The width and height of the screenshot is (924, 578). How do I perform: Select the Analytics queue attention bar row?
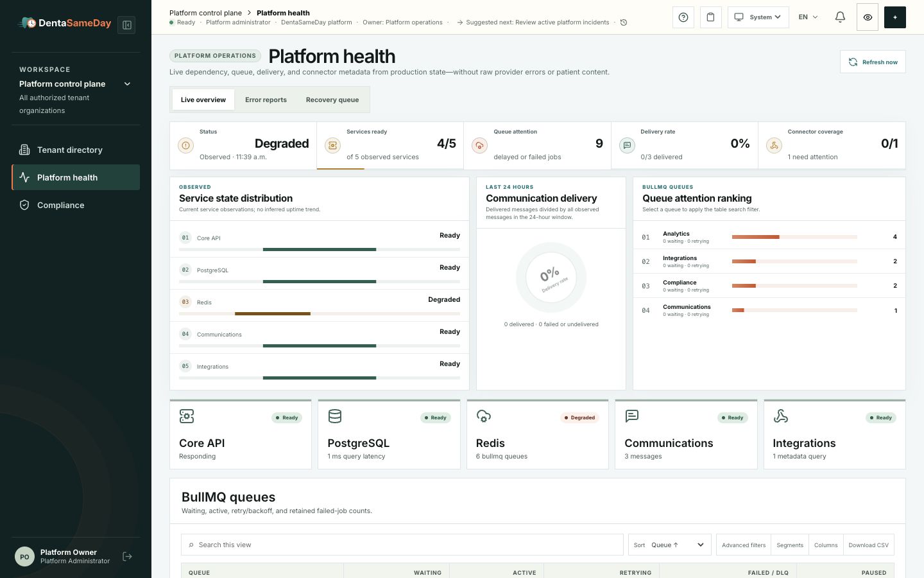coord(769,237)
